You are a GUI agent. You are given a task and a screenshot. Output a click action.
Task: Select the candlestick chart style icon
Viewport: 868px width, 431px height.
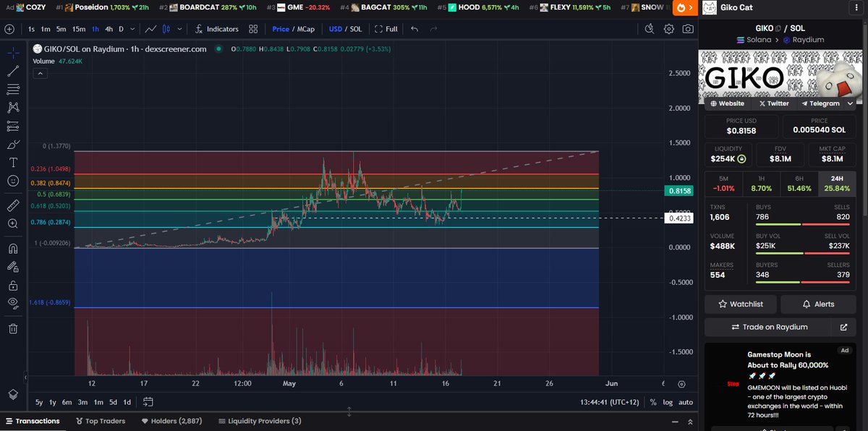(x=167, y=29)
